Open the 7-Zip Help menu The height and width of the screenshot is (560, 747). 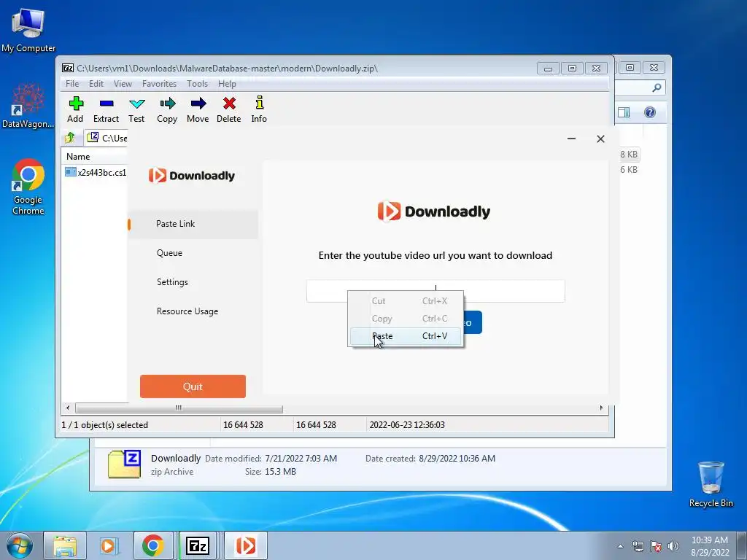pyautogui.click(x=227, y=84)
